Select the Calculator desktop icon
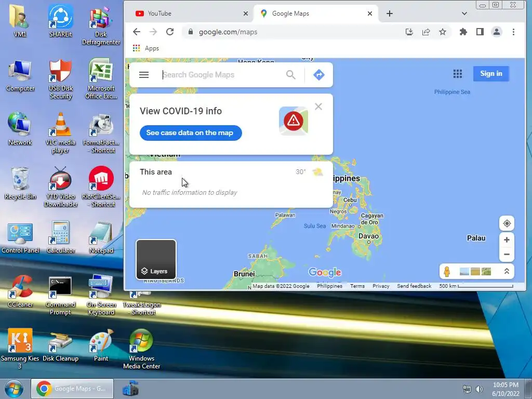Image resolution: width=532 pixels, height=399 pixels. click(60, 237)
